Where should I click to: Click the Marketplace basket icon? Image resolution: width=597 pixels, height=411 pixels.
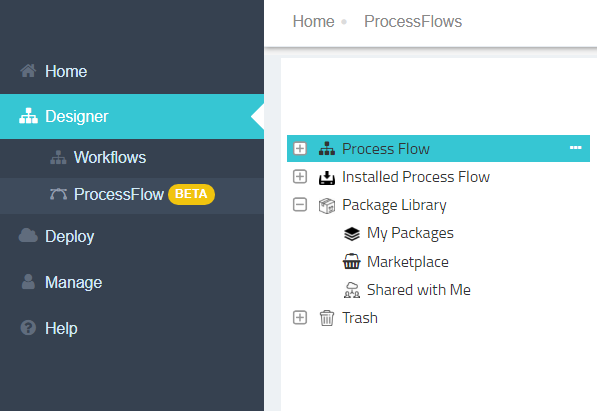pos(351,262)
